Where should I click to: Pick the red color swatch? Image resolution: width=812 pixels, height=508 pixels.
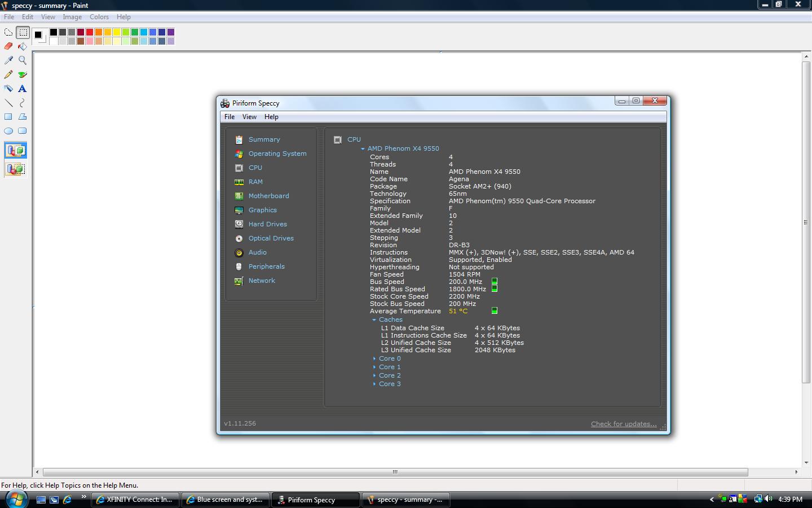[90, 32]
